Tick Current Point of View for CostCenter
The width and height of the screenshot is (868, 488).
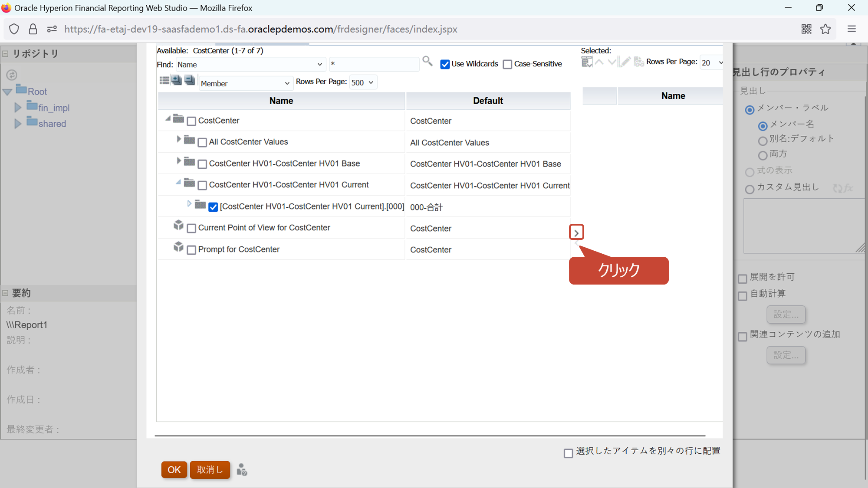coord(191,229)
